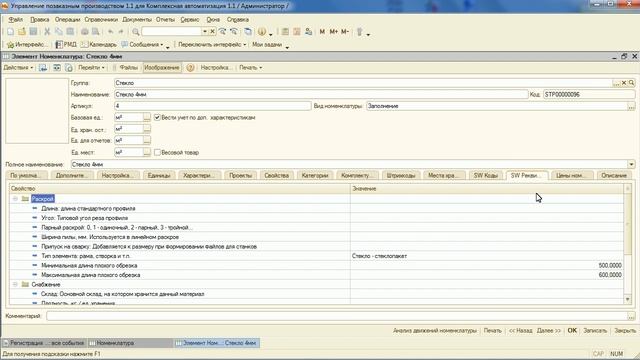The image size is (640, 360).
Task: Click the Copy icon in main toolbar
Action: point(58,31)
